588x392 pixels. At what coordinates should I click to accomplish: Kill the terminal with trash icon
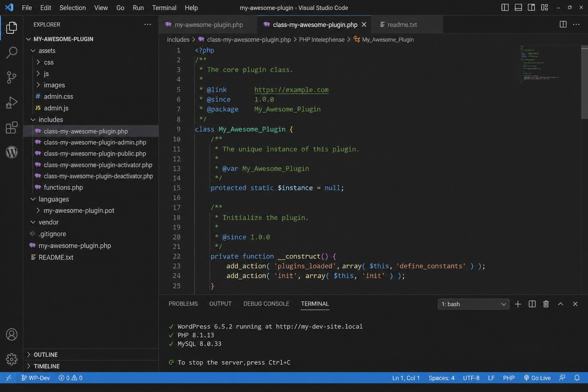[x=546, y=304]
